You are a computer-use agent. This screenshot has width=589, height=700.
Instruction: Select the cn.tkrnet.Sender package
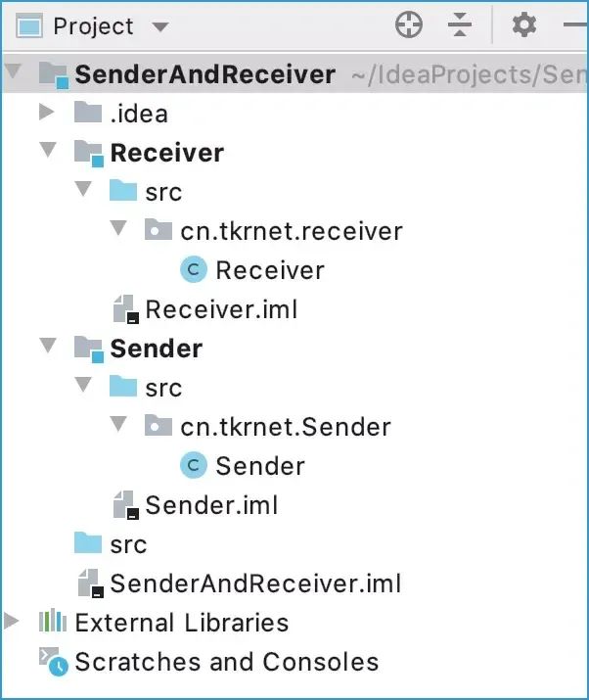pyautogui.click(x=268, y=427)
